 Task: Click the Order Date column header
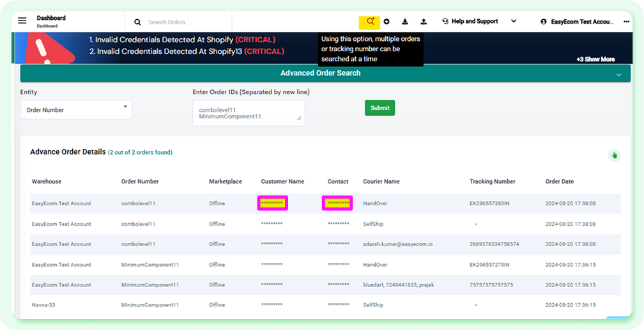click(560, 181)
